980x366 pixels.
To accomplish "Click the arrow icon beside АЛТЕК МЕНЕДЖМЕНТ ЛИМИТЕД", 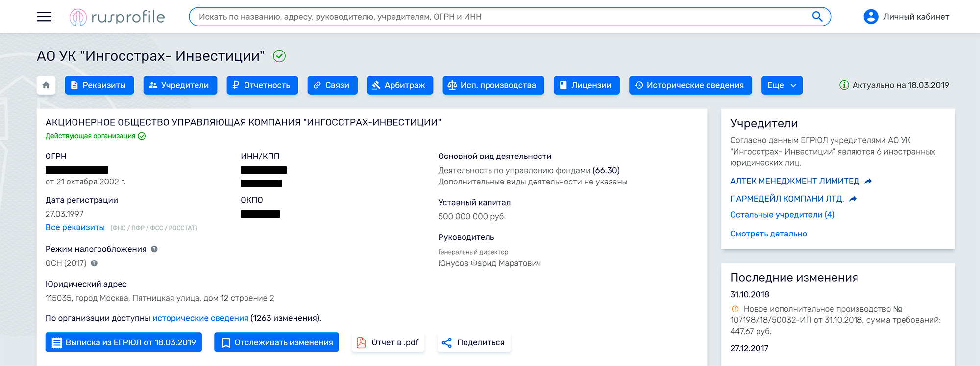I will tap(868, 181).
